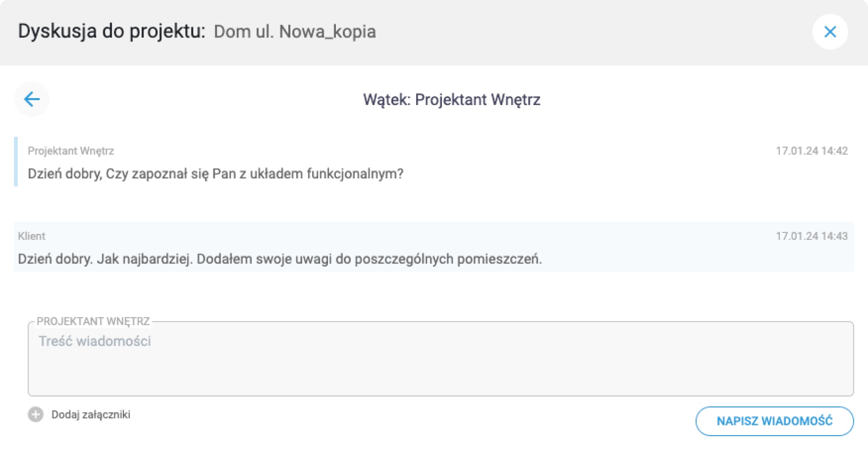Screen dimensions: 868x452
Task: Close the project discussion dialog
Action: click(x=830, y=32)
